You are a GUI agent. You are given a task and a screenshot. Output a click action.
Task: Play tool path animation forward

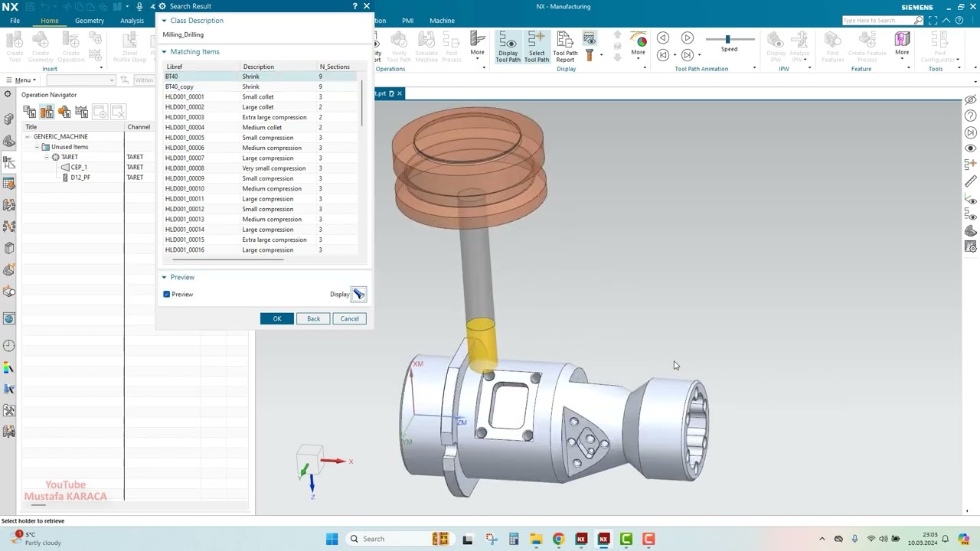pos(687,38)
